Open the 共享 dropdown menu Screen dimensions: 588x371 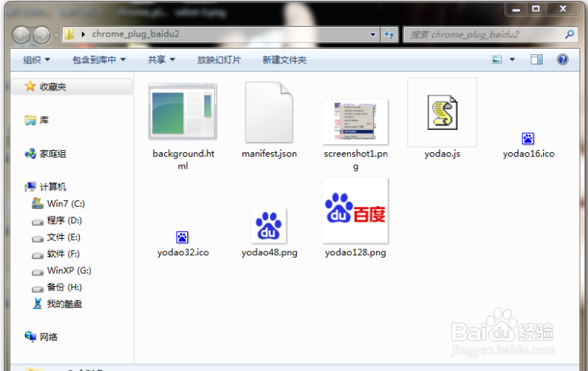point(161,60)
